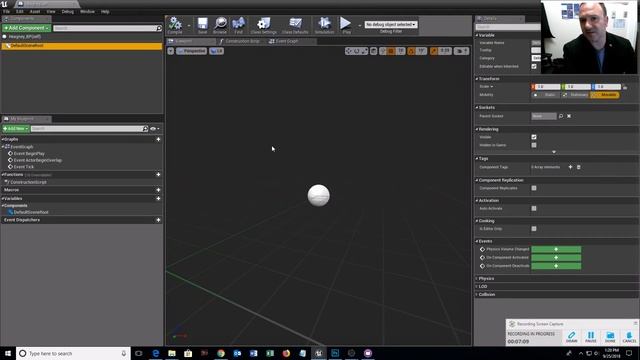Start Simulation in the viewport
The image size is (640, 360).
pyautogui.click(x=324, y=25)
